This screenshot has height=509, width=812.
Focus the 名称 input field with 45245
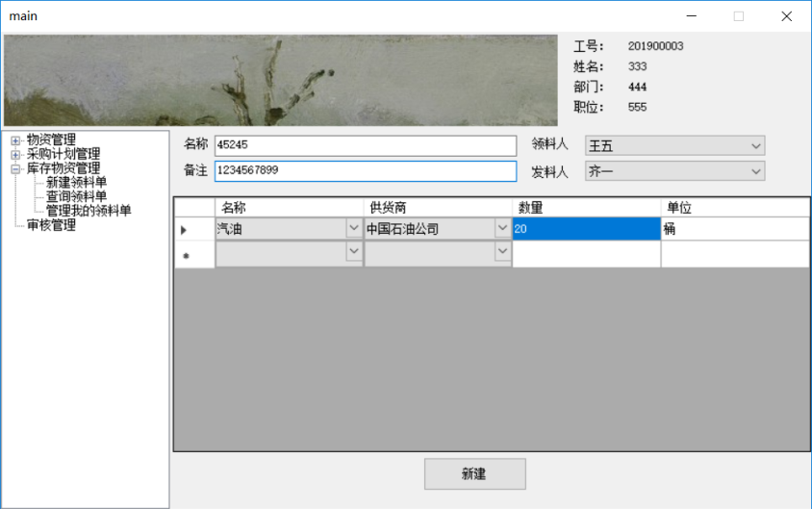pyautogui.click(x=365, y=145)
